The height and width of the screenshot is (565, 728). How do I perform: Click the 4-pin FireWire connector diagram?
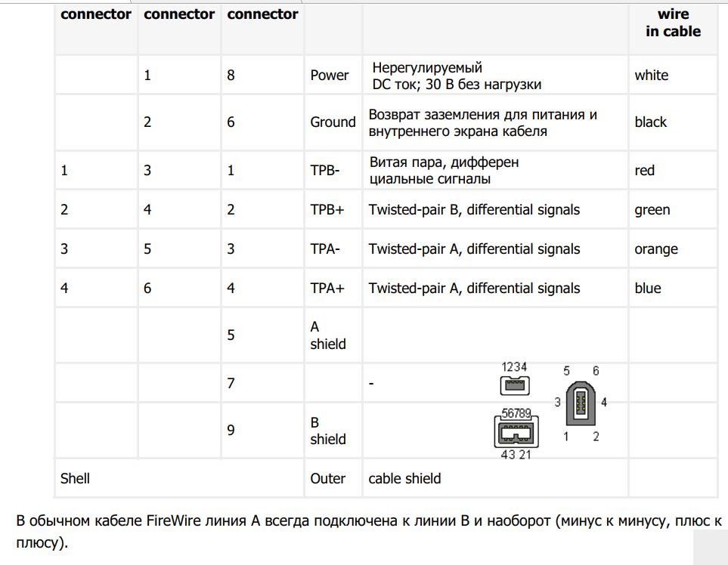click(x=515, y=385)
